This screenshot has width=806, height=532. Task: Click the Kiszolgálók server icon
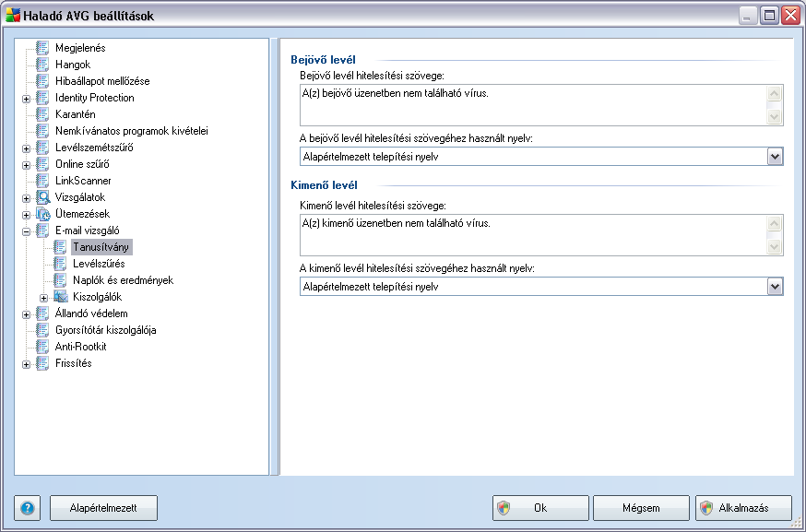pyautogui.click(x=61, y=297)
